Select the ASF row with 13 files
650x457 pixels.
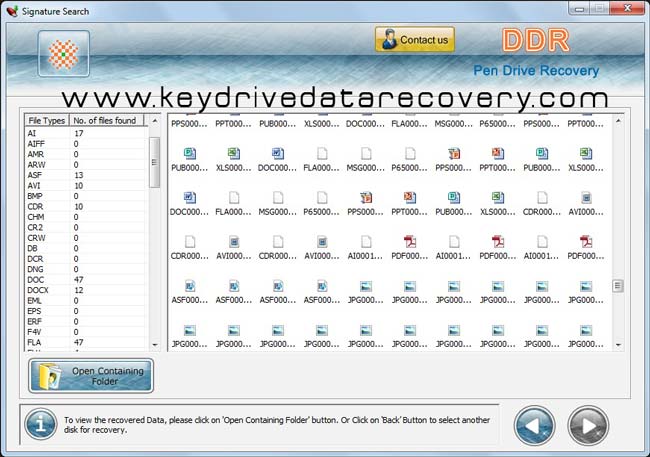(86, 175)
